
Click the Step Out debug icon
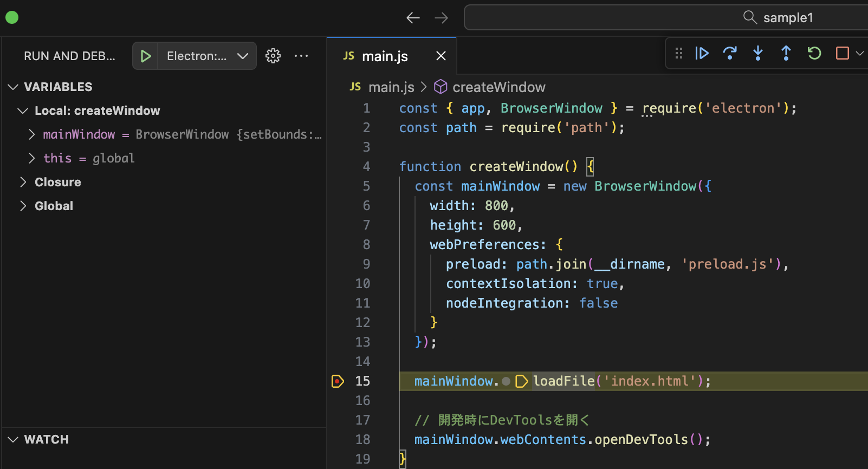point(786,53)
